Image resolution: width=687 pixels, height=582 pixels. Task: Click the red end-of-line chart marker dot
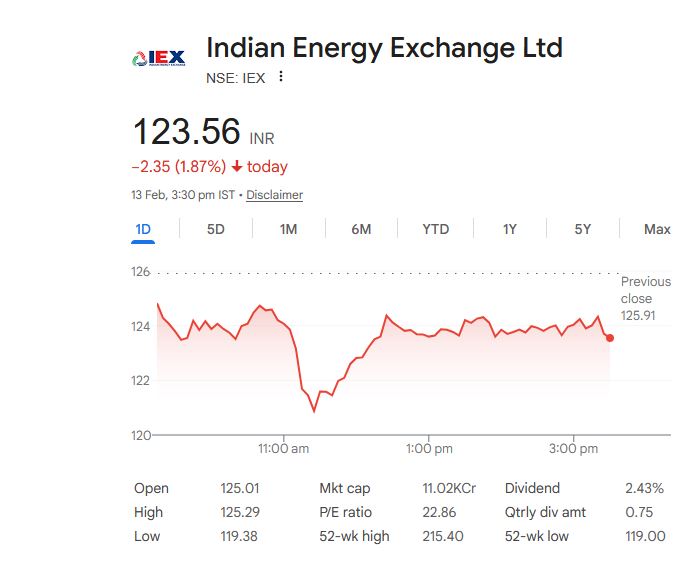[x=610, y=338]
